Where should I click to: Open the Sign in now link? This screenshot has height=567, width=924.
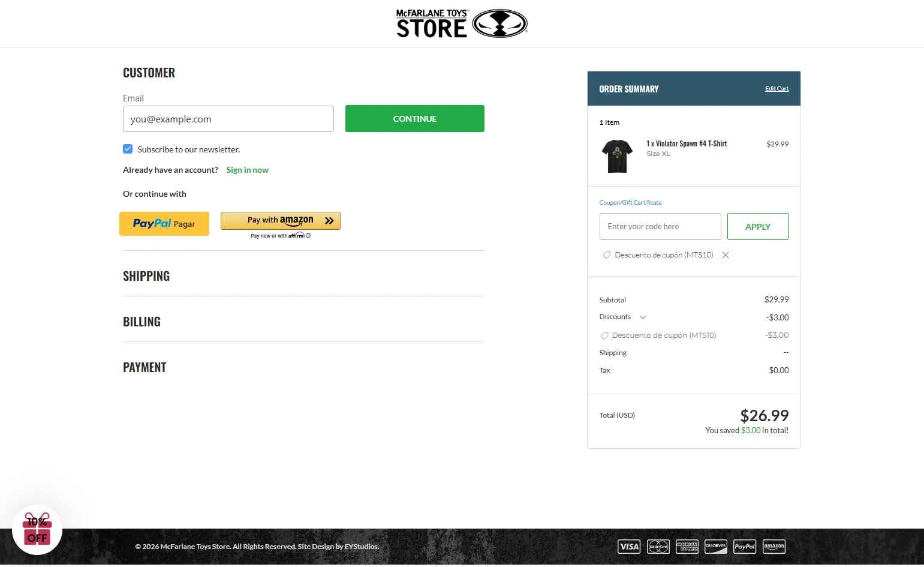(x=247, y=170)
